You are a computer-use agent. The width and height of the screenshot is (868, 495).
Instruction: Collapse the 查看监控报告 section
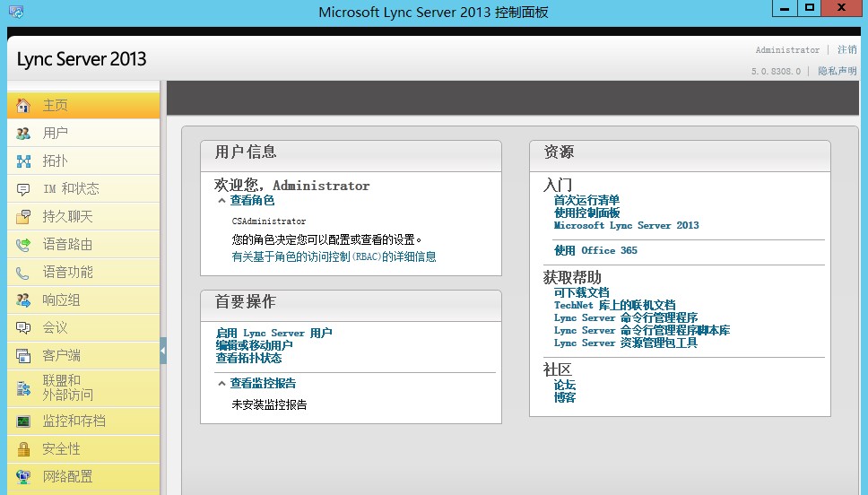[x=222, y=383]
